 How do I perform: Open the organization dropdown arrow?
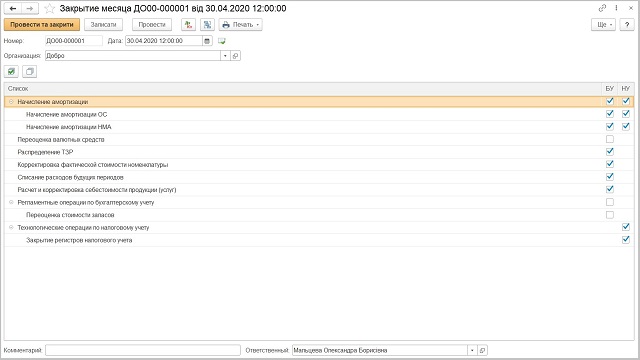225,56
